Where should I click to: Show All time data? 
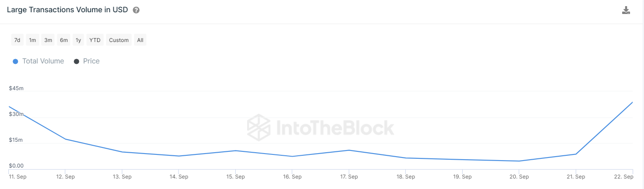point(140,40)
